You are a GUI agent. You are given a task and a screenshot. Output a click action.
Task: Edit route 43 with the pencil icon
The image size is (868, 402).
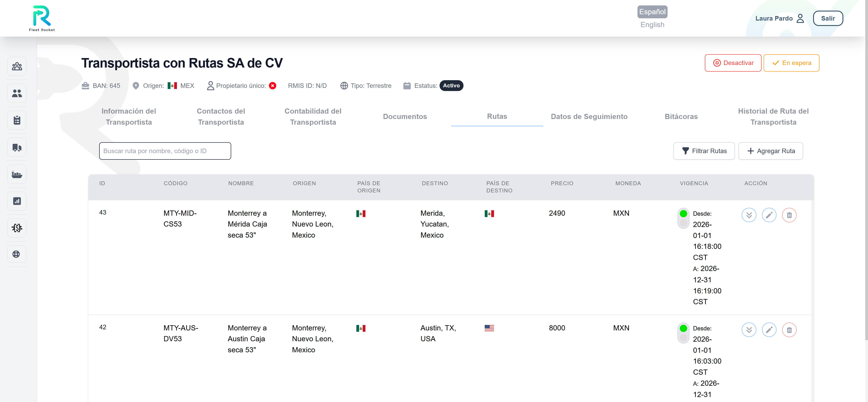click(769, 215)
